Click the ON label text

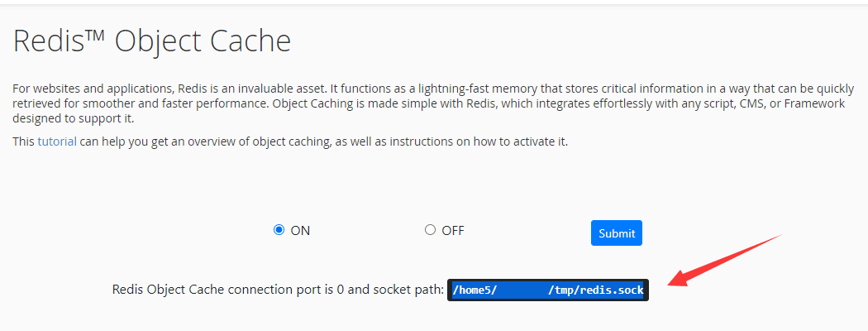pyautogui.click(x=300, y=231)
